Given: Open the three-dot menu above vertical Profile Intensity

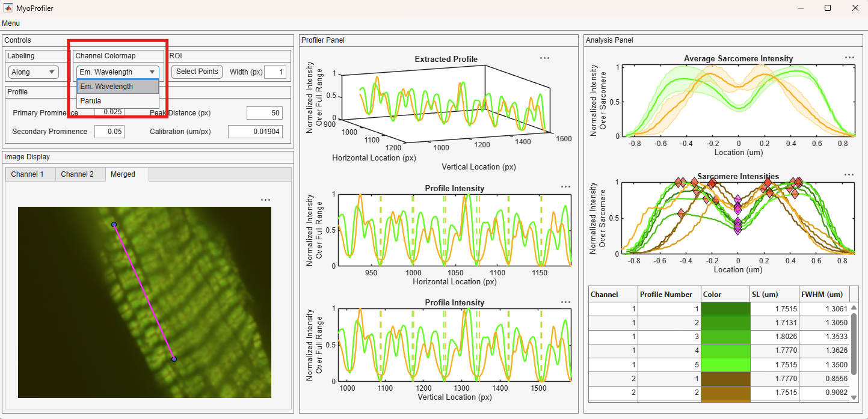Looking at the screenshot, I should pos(565,302).
